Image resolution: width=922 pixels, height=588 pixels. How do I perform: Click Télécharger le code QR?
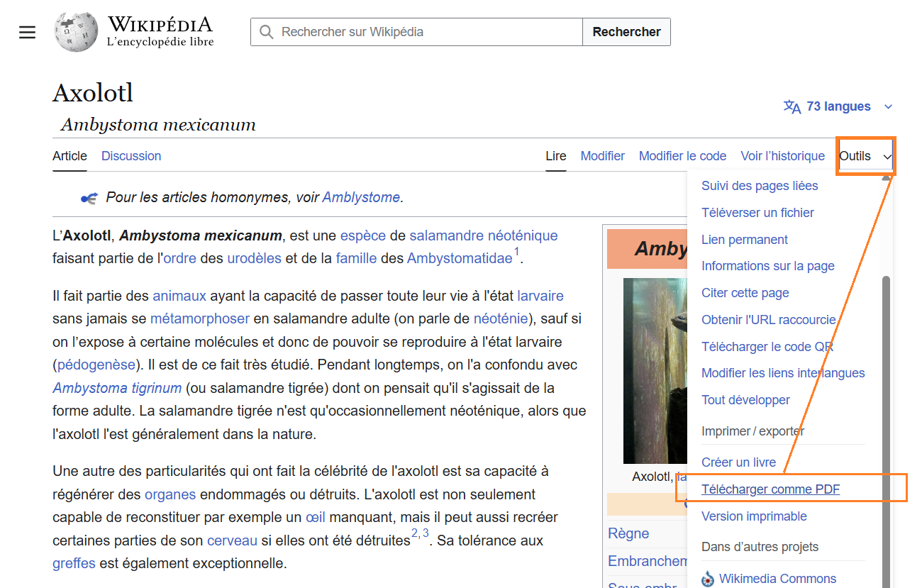767,347
